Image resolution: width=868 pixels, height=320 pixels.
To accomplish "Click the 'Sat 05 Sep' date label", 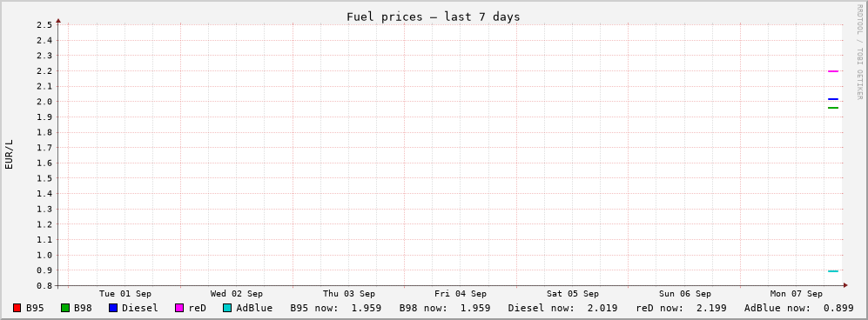I will (572, 293).
